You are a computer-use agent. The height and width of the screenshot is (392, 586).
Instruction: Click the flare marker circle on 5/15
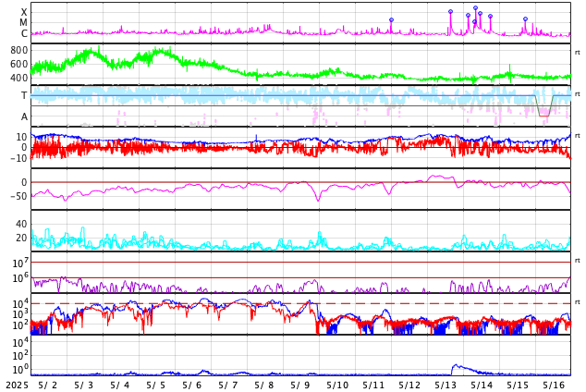click(525, 19)
